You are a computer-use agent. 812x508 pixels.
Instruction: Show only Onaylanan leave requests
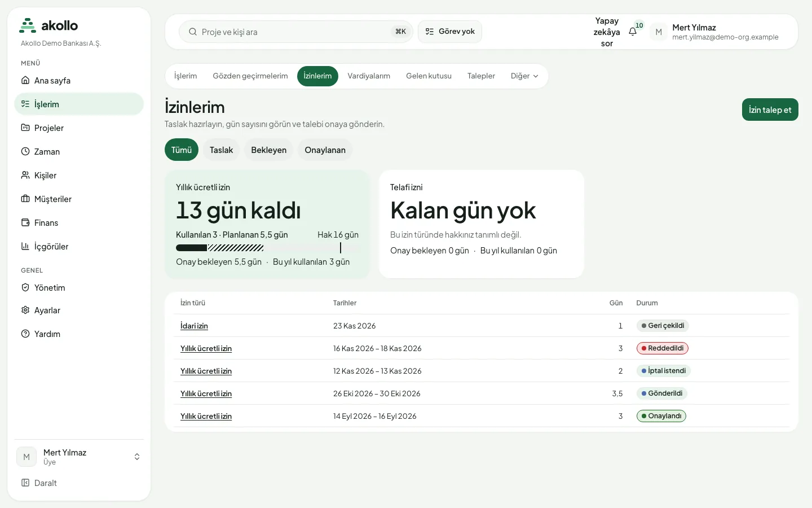click(325, 150)
